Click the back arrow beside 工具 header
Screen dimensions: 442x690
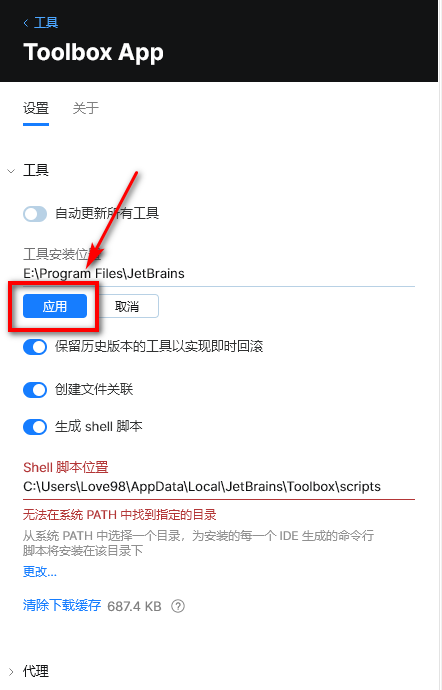26,22
